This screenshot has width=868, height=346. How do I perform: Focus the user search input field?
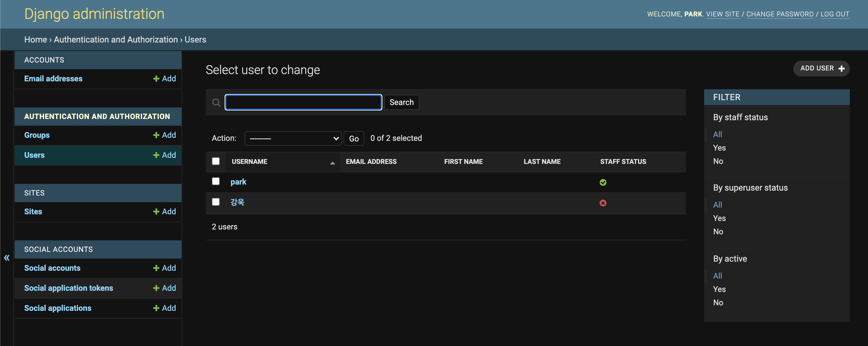coord(303,102)
